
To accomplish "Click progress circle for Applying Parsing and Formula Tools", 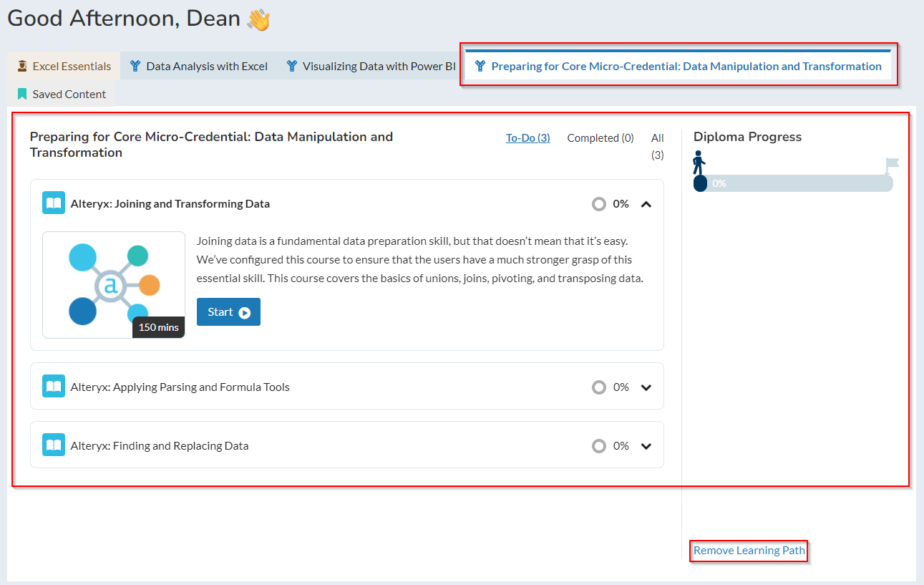I will click(x=598, y=387).
